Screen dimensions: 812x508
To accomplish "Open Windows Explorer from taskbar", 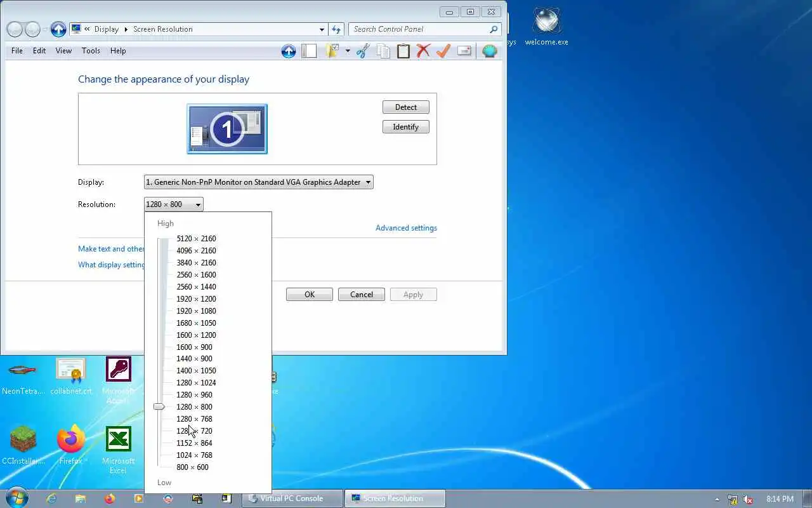I will pyautogui.click(x=81, y=499).
